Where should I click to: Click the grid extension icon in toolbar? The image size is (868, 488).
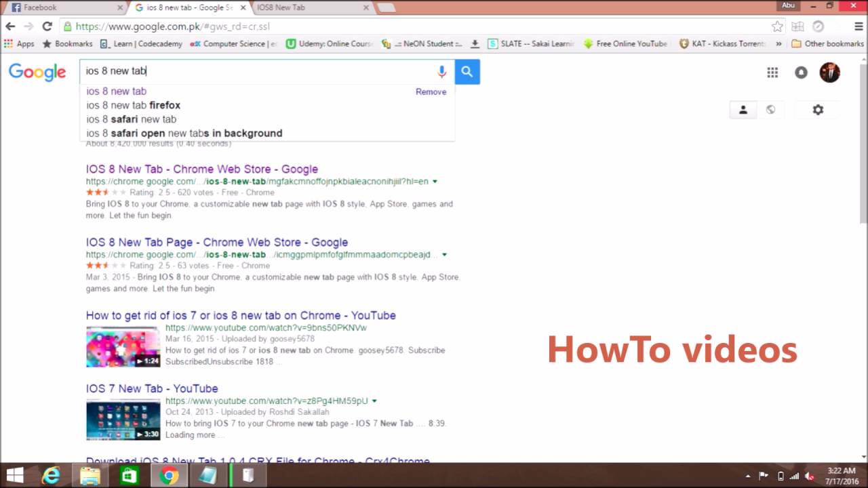point(797,26)
